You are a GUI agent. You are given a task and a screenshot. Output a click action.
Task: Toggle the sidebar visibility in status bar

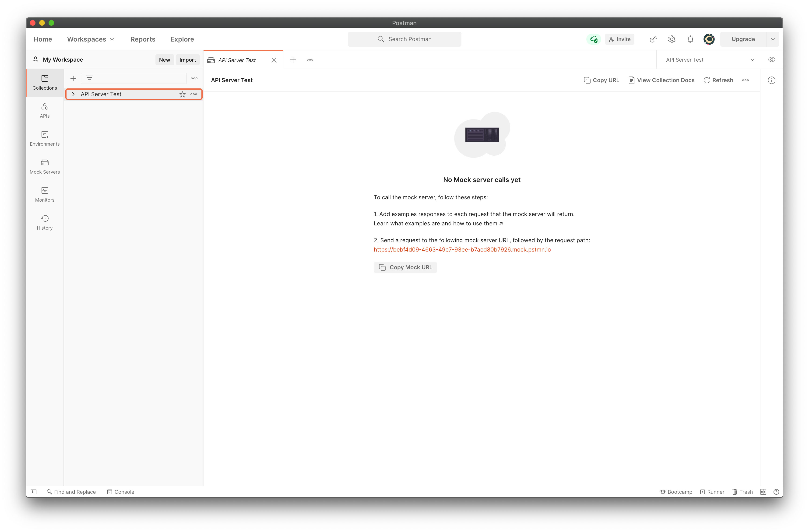34,492
